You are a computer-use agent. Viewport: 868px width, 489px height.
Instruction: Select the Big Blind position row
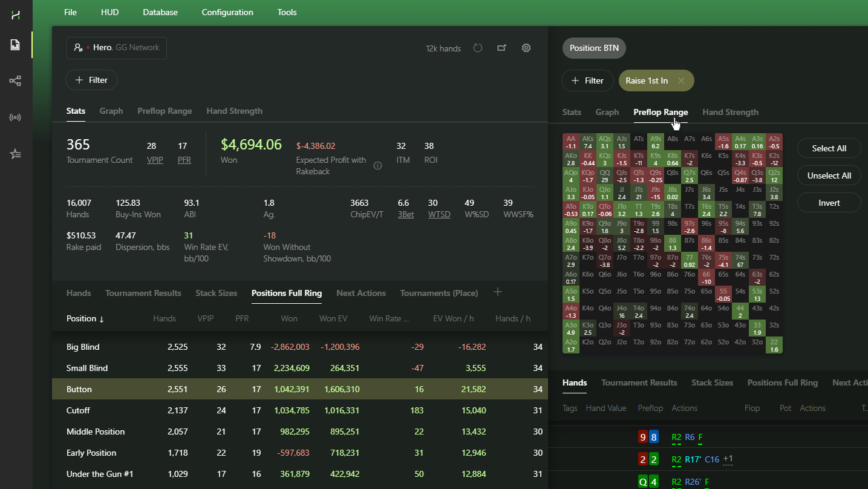click(300, 347)
